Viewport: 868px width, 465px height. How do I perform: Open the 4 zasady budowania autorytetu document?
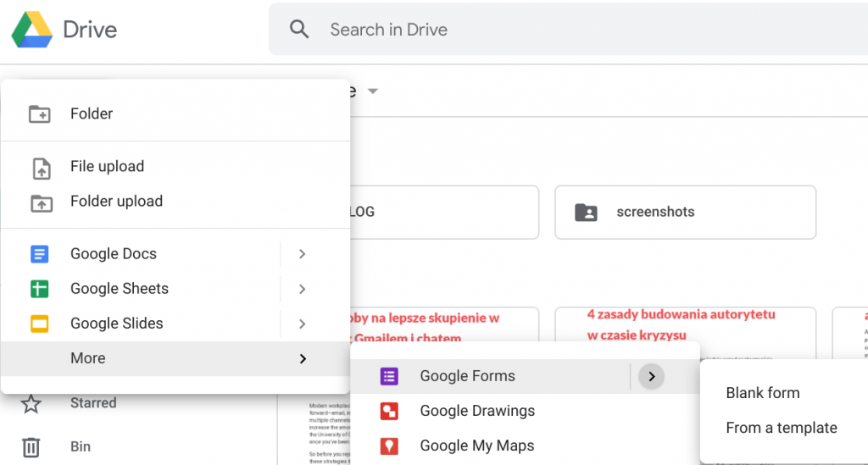(x=685, y=333)
